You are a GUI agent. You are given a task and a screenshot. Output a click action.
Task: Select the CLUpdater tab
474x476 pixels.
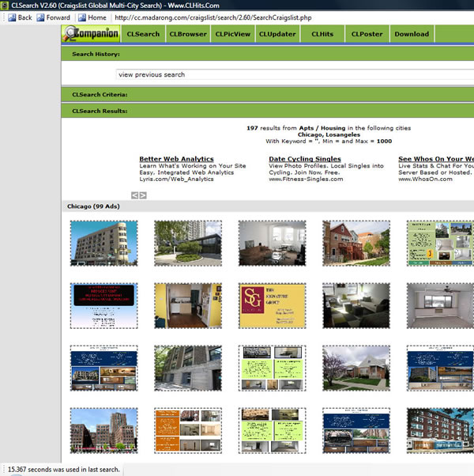pos(276,34)
